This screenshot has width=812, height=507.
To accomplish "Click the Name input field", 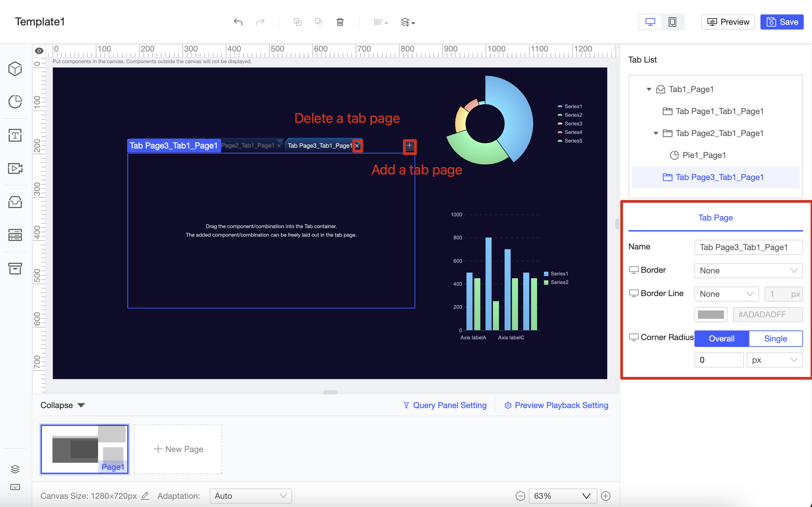I will pos(748,247).
